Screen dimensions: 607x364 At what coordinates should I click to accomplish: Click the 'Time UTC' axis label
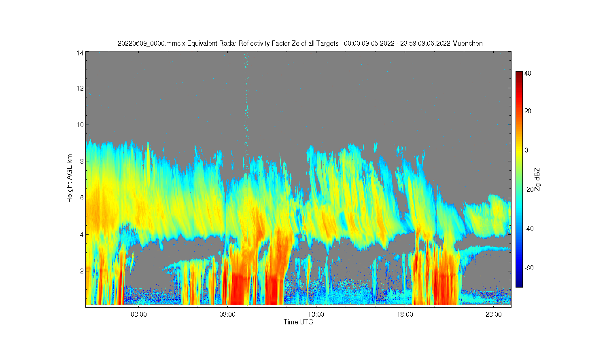point(298,322)
